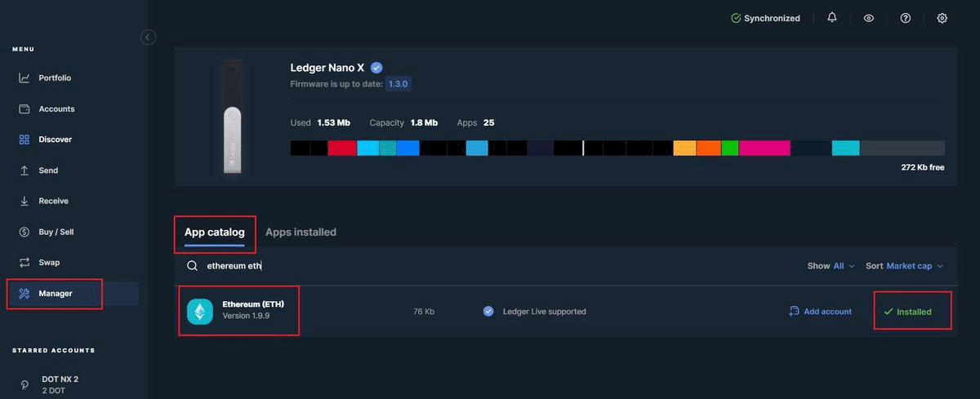The image size is (980, 399).
Task: Click the 272 Kb free label
Action: point(923,167)
